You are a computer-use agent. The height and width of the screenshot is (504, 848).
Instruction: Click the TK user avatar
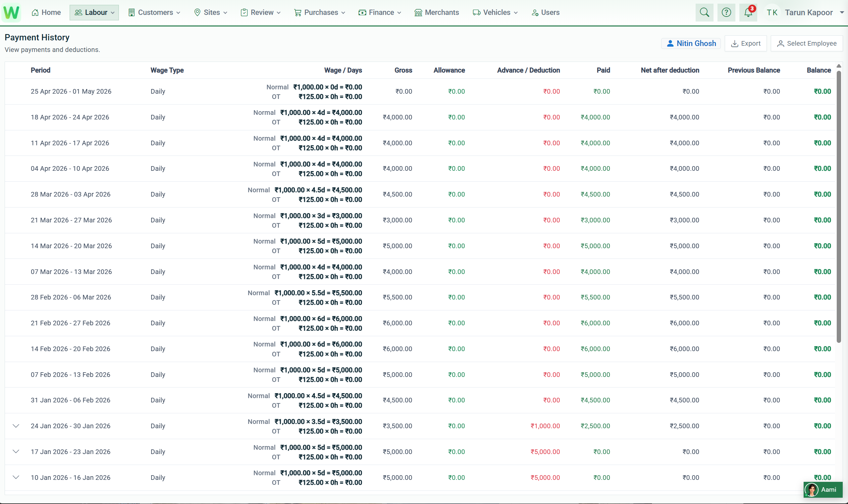pyautogui.click(x=772, y=13)
